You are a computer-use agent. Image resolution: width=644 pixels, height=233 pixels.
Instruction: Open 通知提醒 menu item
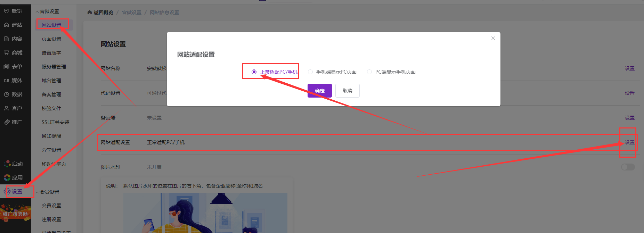[x=51, y=136]
